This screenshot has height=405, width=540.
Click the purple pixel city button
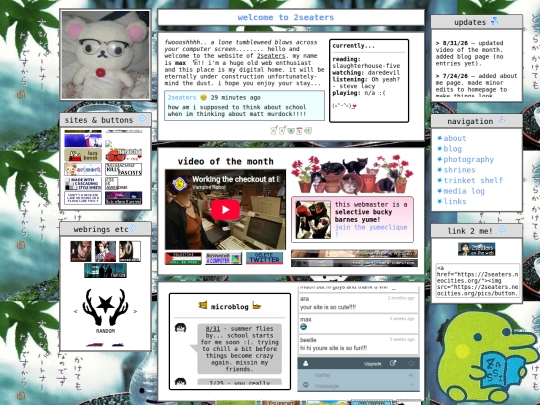click(x=124, y=198)
